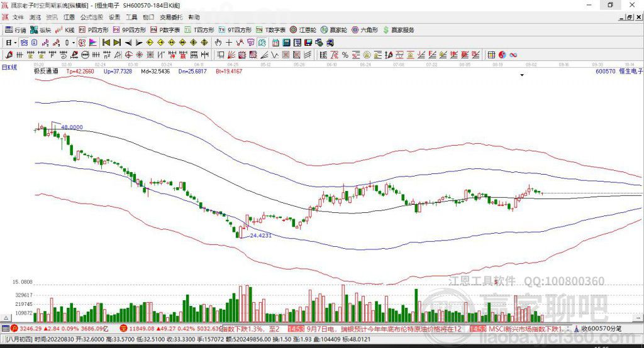Switch to the K线 chart view
Image resolution: width=644 pixels, height=348 pixels.
65,30
